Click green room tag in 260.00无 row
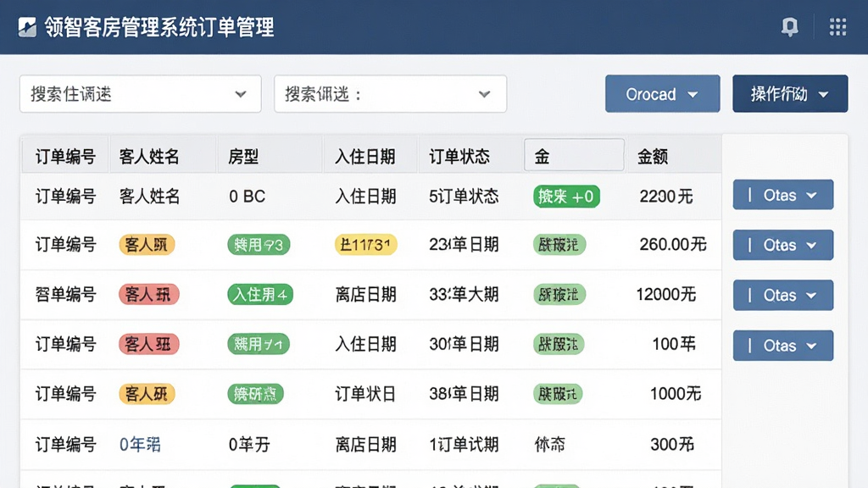The height and width of the screenshot is (488, 868). 259,245
